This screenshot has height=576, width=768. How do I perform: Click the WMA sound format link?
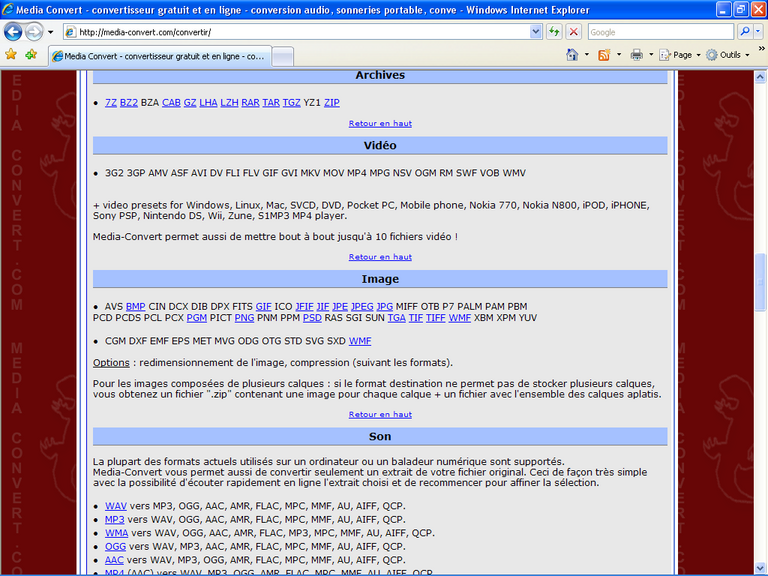click(117, 533)
